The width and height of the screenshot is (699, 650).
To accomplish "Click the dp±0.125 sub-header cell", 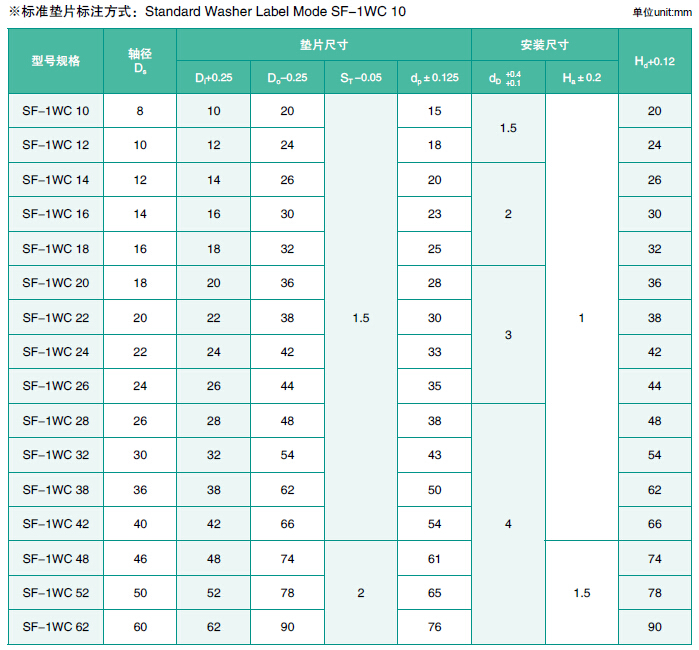I will click(x=434, y=78).
